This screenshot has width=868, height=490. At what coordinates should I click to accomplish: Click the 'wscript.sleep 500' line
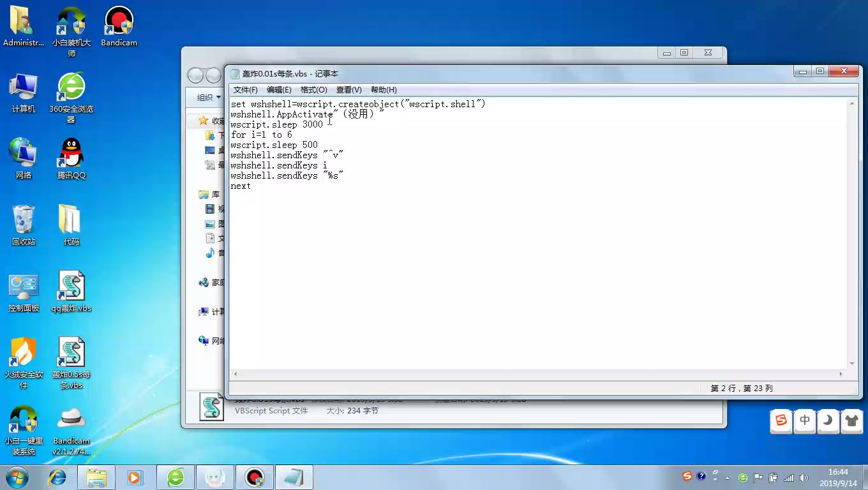pyautogui.click(x=274, y=145)
